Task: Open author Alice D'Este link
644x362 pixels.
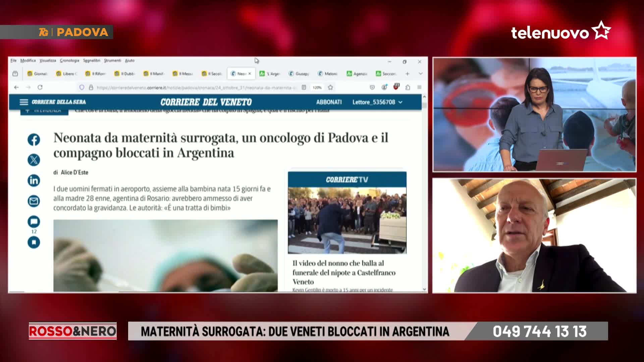Action: (x=74, y=172)
